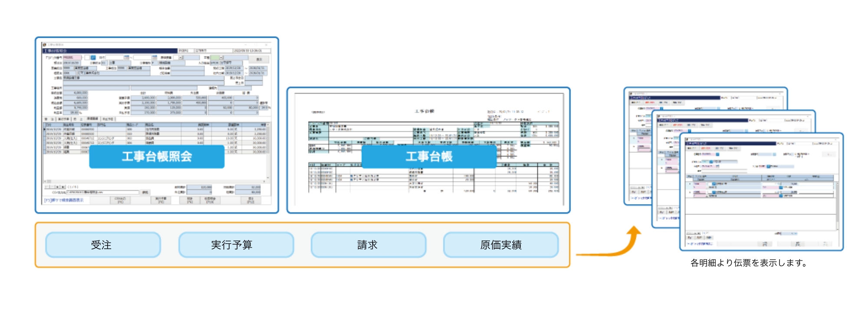
Task: Click the blue lookup icon beside project number
Action: click(x=93, y=57)
